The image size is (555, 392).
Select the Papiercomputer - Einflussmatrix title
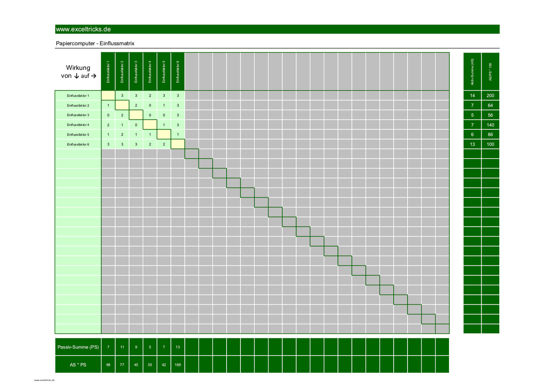click(x=95, y=43)
